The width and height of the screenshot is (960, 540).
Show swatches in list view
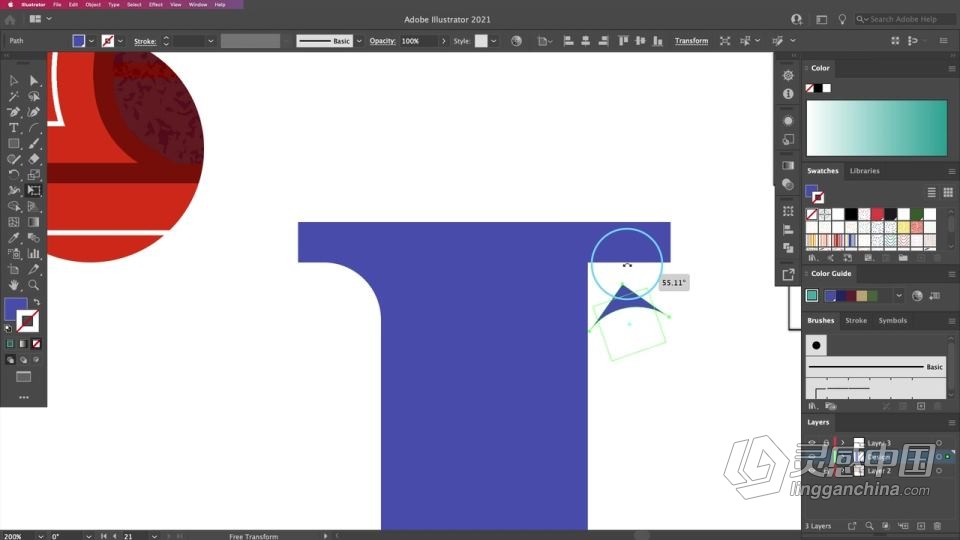[x=931, y=192]
